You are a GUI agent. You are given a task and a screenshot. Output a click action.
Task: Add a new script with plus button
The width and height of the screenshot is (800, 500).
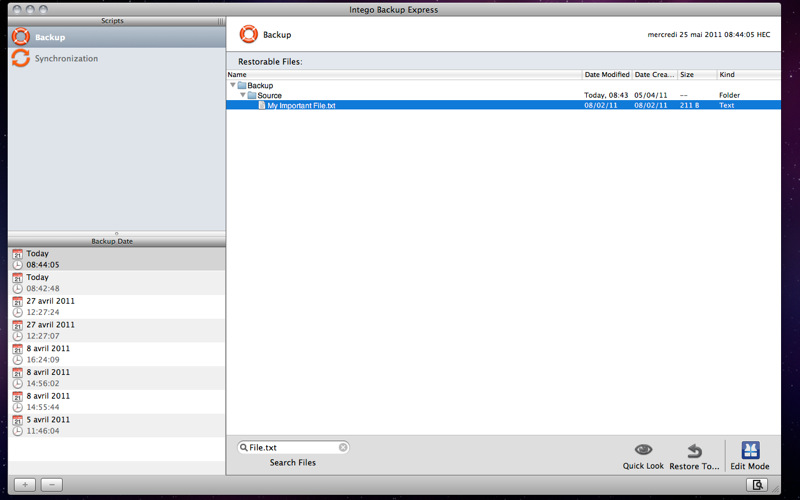[25, 485]
